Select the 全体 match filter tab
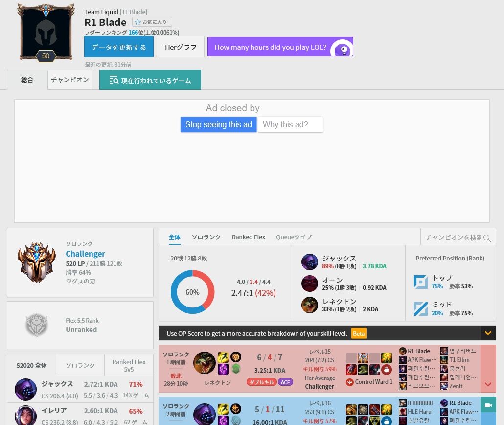The image size is (504, 425). [175, 237]
